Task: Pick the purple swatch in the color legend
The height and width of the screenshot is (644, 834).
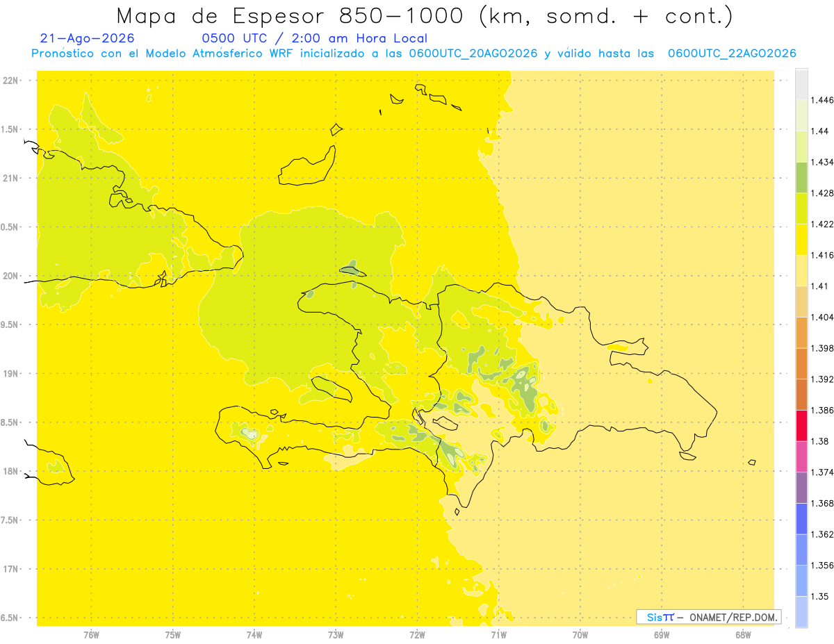Action: click(801, 487)
